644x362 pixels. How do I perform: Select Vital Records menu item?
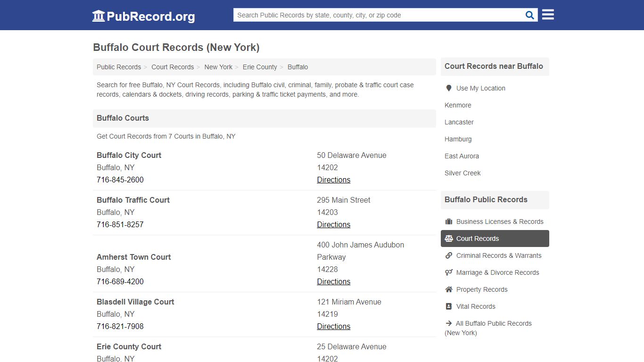[495, 306]
